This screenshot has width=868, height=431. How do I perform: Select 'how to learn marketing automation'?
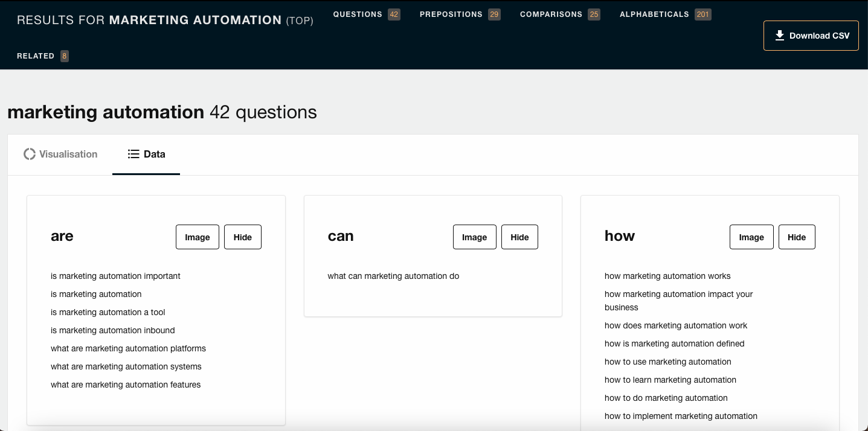click(670, 380)
